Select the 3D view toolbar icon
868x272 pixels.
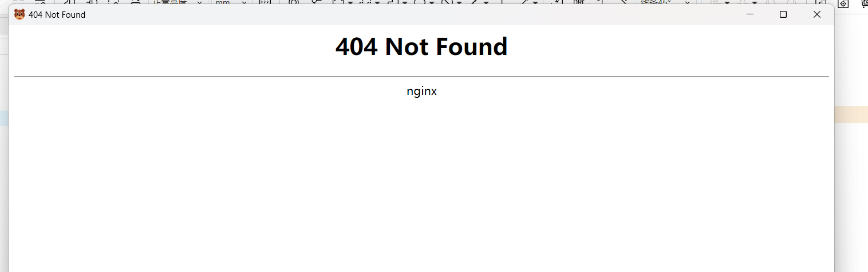[x=92, y=2]
